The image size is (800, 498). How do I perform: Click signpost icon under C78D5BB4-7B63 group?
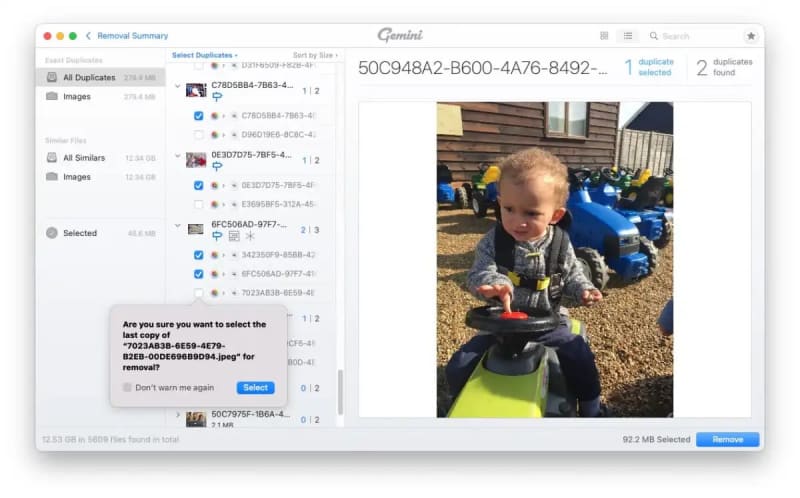(x=217, y=96)
